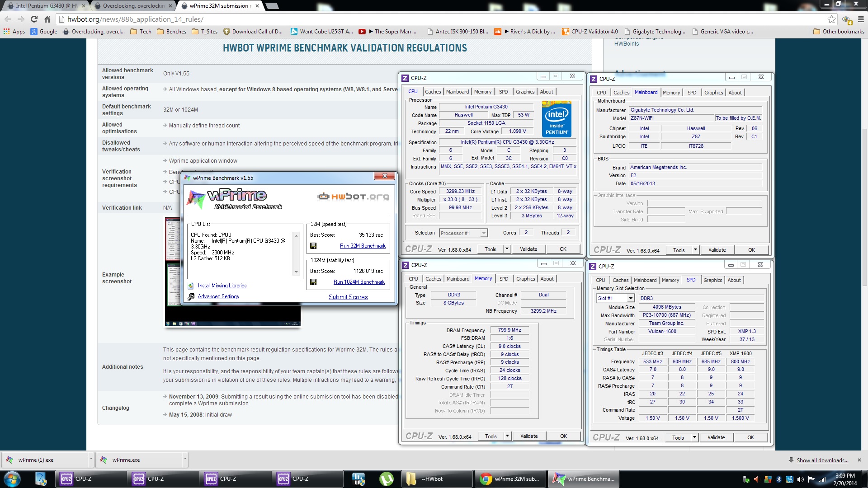
Task: Click the Safely Remove Hardware tray icon
Action: (x=746, y=479)
